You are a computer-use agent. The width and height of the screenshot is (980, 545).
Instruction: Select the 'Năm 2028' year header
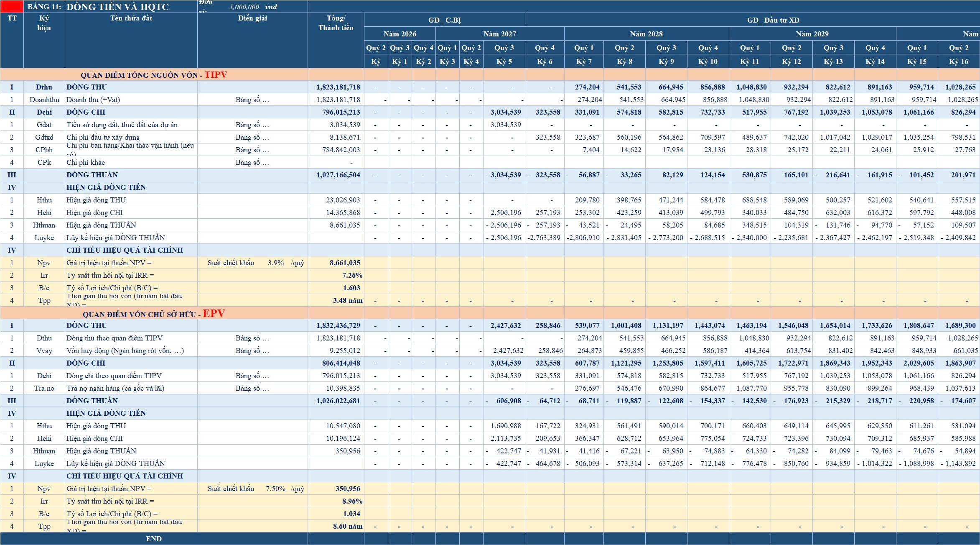click(646, 34)
